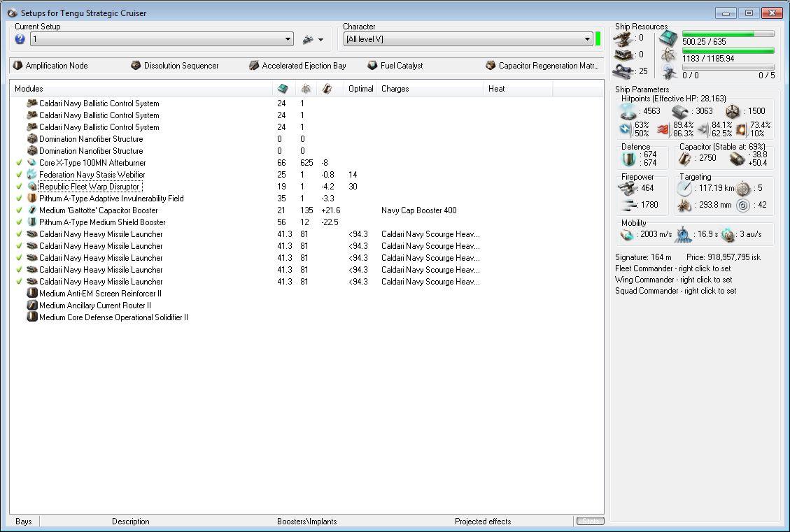Viewport: 790px width, 532px height.
Task: Click Fleet Commander right click to set line
Action: pyautogui.click(x=673, y=268)
